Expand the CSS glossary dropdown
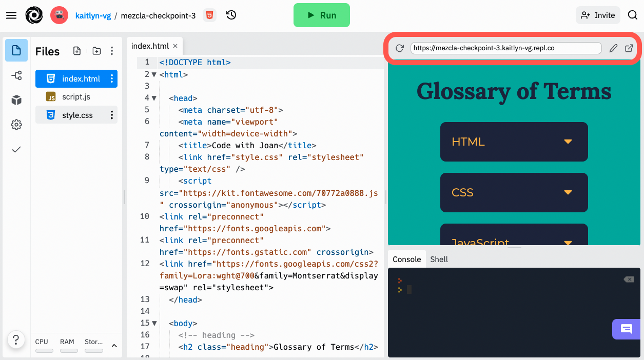Screen dimensions: 644x360 (x=514, y=192)
